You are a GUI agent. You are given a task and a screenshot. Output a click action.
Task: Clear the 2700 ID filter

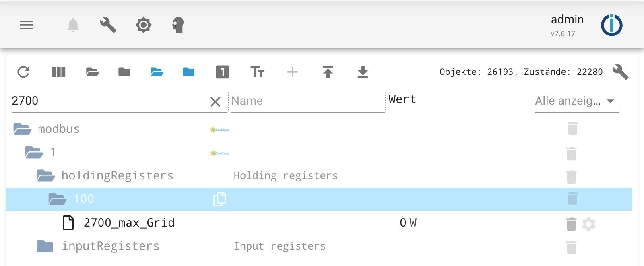tap(215, 102)
